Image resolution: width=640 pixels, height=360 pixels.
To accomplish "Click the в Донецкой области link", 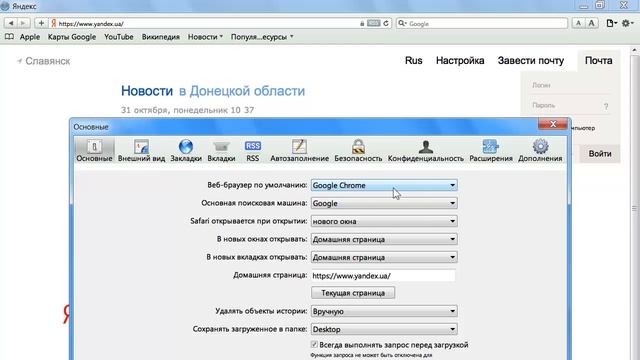I will tap(242, 91).
